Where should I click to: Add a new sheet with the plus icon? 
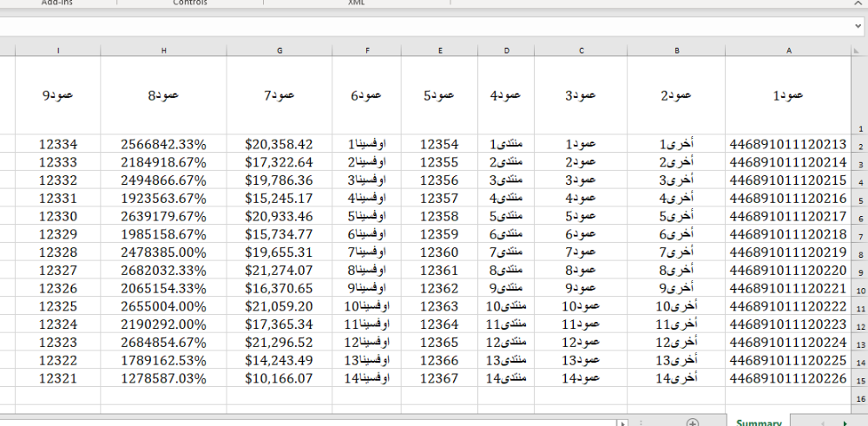pyautogui.click(x=692, y=423)
